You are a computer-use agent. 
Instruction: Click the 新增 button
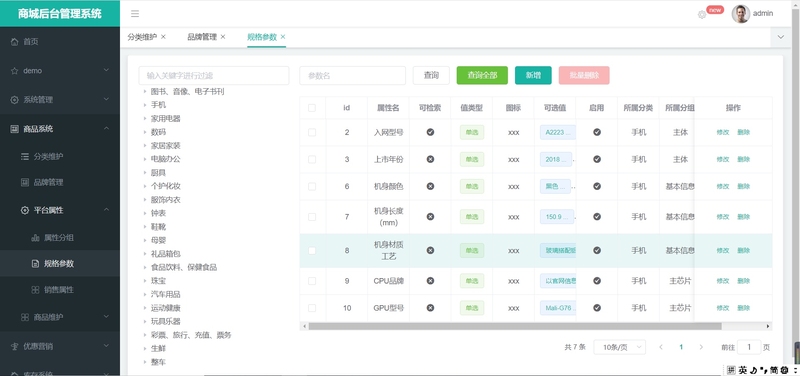point(533,76)
